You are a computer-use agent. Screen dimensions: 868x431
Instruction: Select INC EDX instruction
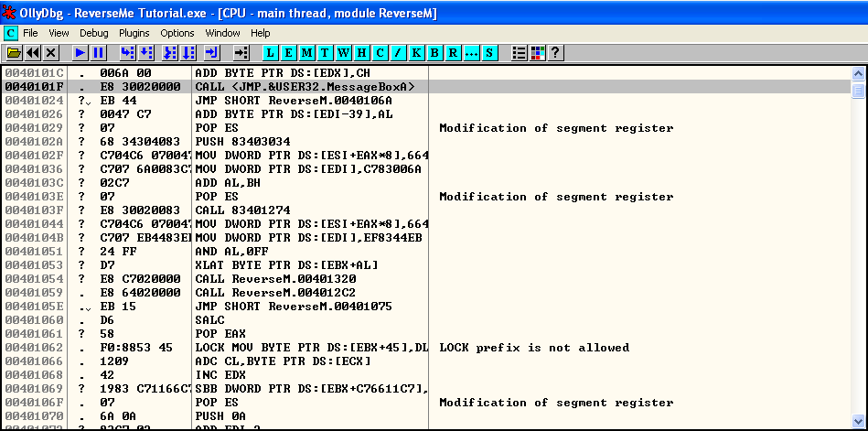coord(220,375)
